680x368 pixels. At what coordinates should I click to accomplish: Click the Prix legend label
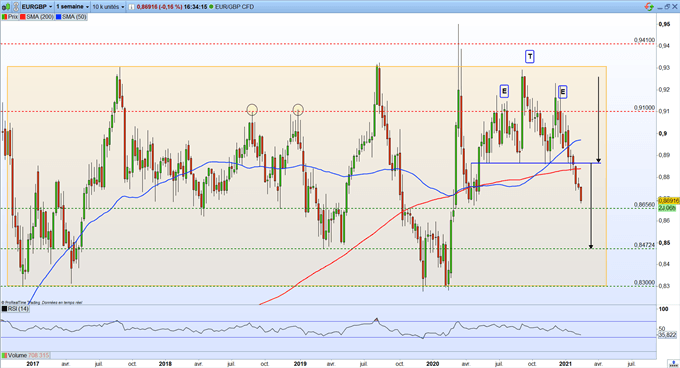tap(13, 17)
